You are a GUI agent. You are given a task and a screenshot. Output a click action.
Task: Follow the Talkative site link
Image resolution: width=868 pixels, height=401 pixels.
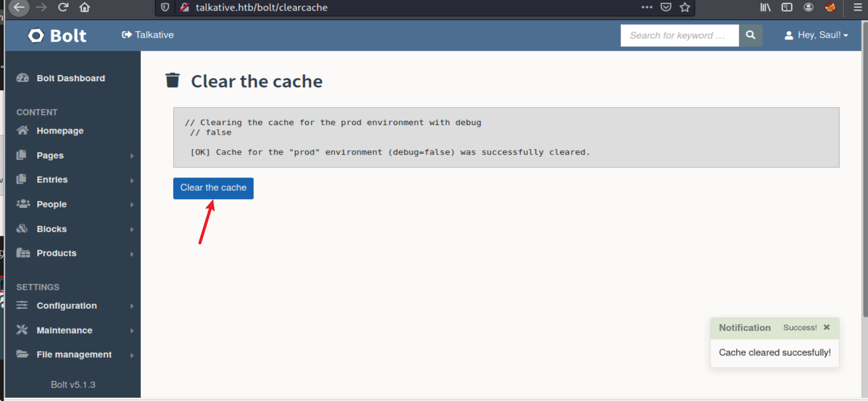point(148,34)
